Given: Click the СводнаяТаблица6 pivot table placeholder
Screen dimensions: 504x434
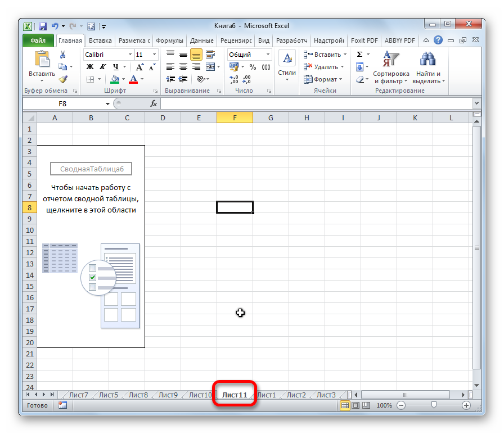Looking at the screenshot, I should point(91,169).
